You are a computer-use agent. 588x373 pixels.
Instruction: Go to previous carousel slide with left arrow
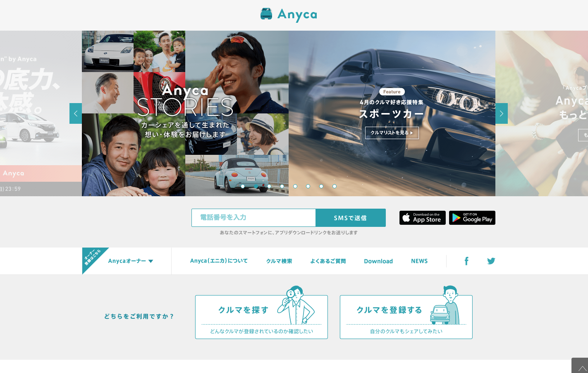click(76, 113)
